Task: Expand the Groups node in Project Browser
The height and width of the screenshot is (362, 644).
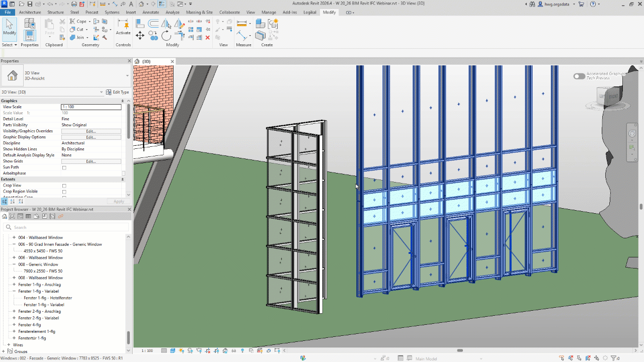Action: tap(5, 351)
